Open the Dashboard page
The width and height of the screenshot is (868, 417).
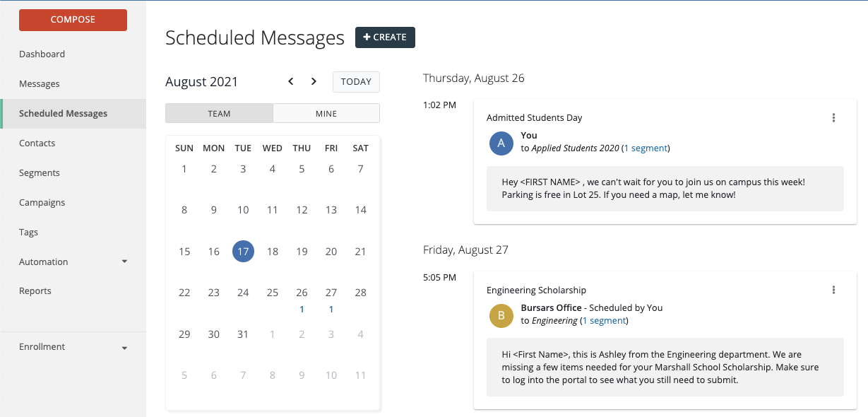tap(42, 54)
